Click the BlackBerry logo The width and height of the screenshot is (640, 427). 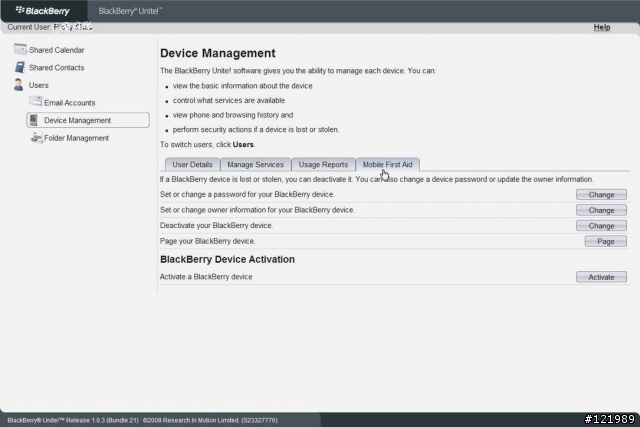(x=43, y=11)
